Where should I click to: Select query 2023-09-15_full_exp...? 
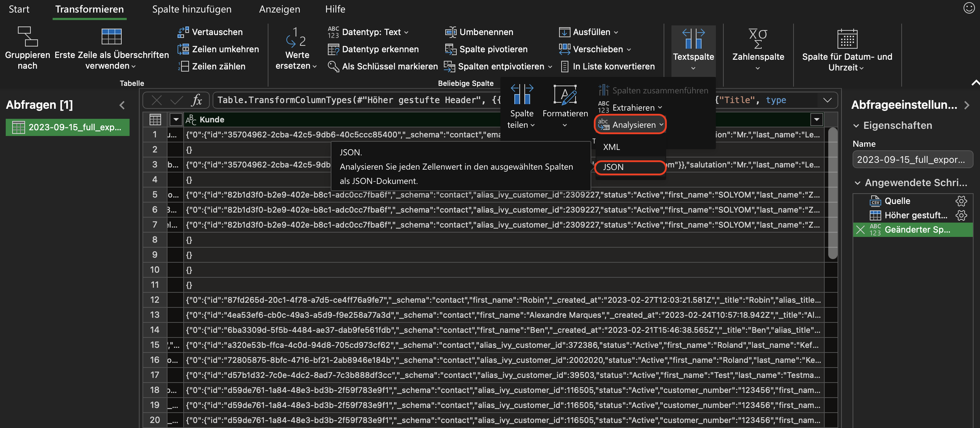point(67,127)
